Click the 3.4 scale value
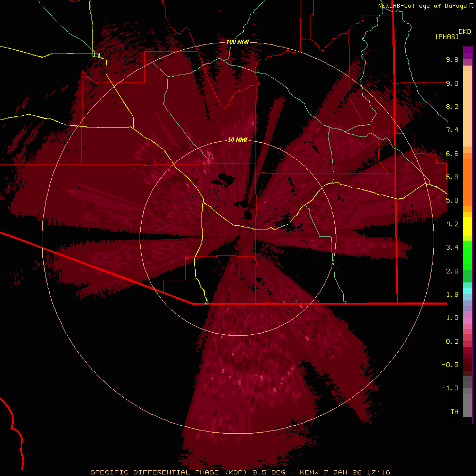476x476 pixels. coord(452,248)
